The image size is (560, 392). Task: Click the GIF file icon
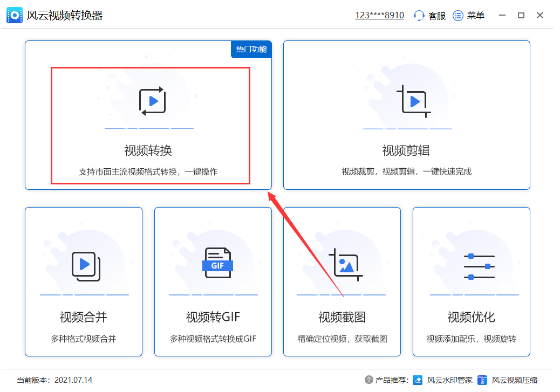(x=217, y=263)
